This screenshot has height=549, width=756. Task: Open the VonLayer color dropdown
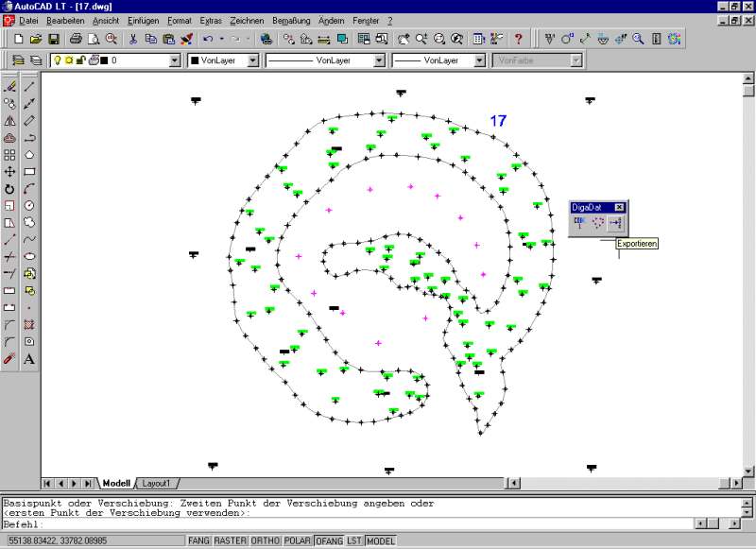(x=253, y=60)
